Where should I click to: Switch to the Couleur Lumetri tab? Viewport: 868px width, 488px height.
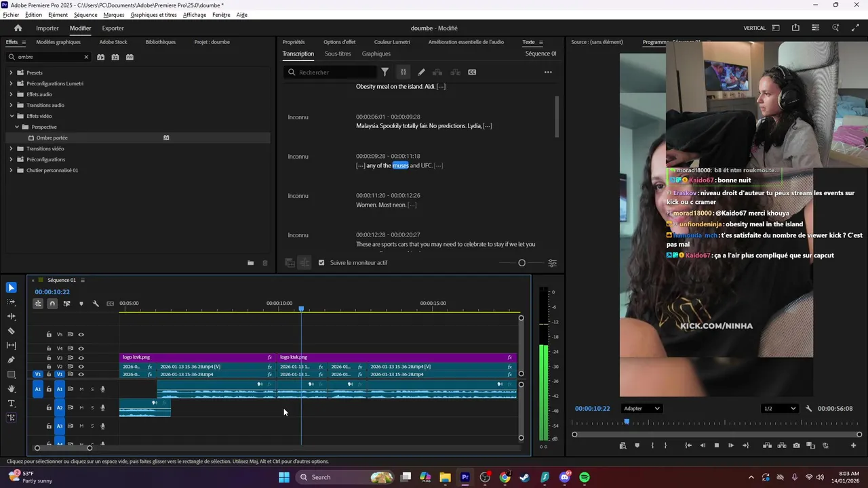click(392, 42)
